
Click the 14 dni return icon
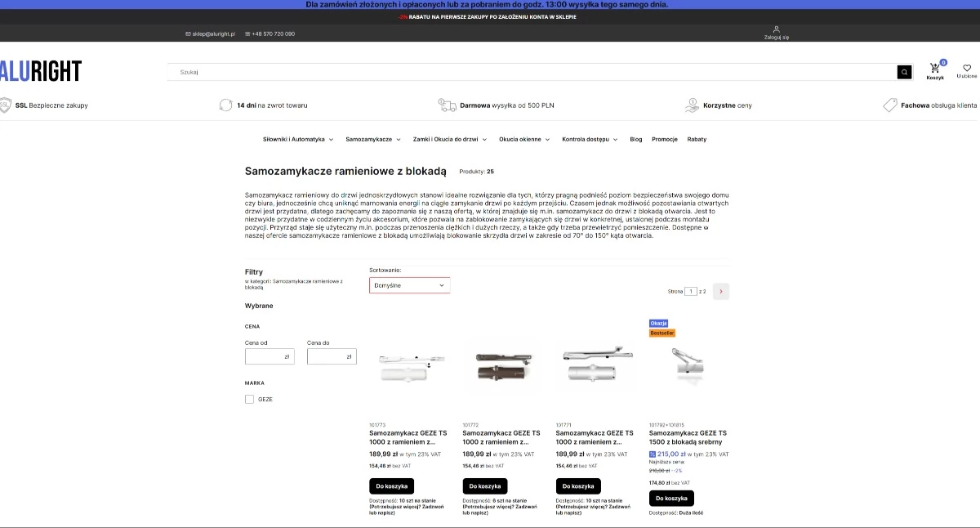point(225,105)
